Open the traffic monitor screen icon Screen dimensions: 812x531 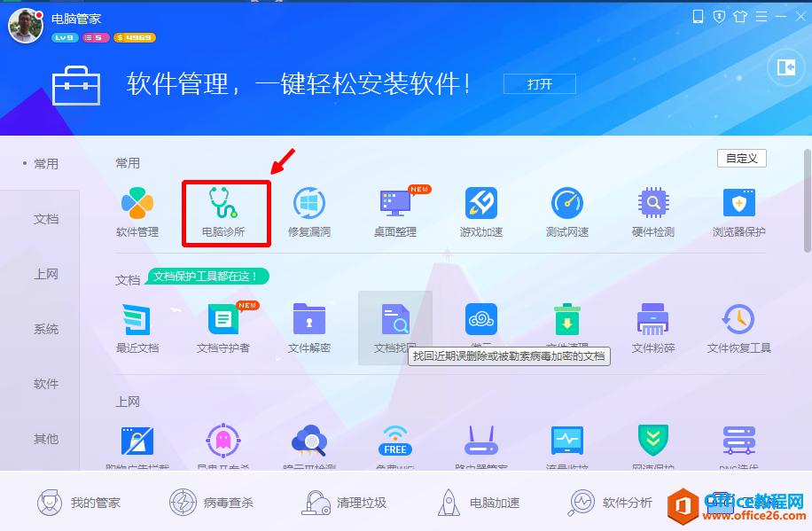click(x=567, y=441)
